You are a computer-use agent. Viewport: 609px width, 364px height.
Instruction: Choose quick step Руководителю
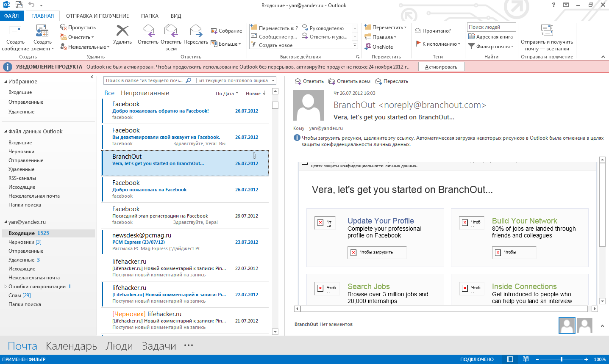tap(323, 28)
